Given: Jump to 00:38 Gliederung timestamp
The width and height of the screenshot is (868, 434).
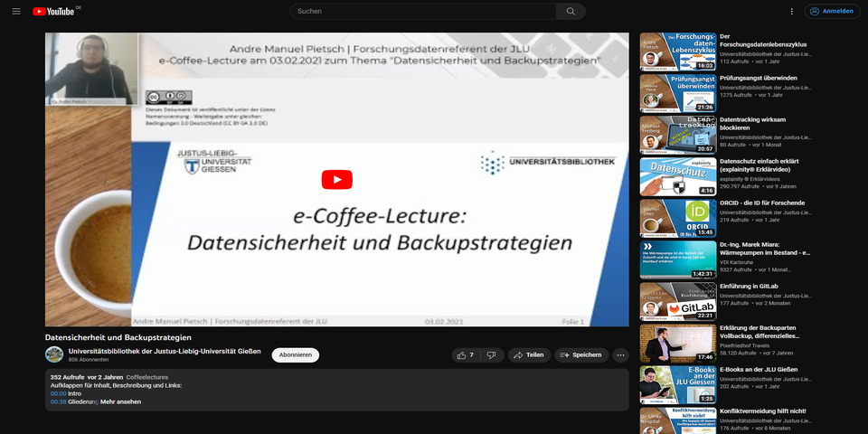Looking at the screenshot, I should point(58,401).
